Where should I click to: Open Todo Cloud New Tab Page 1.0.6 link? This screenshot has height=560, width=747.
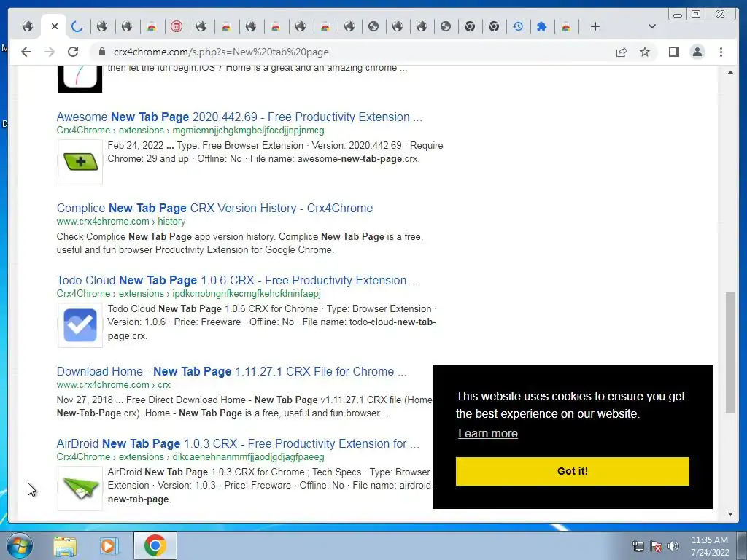point(238,280)
